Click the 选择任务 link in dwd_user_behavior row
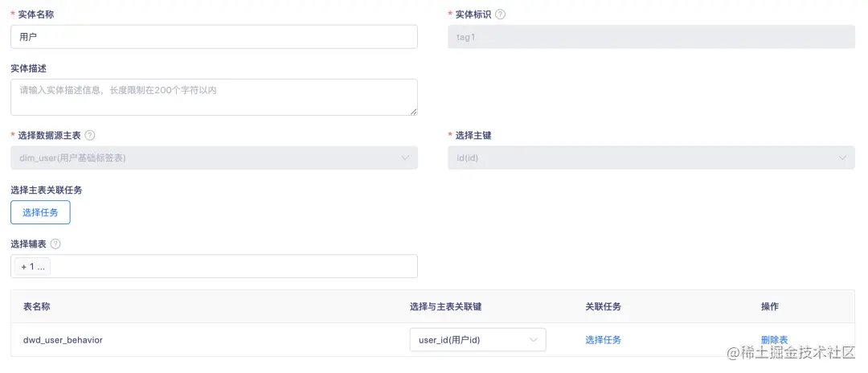This screenshot has height=373, width=868. coord(604,340)
